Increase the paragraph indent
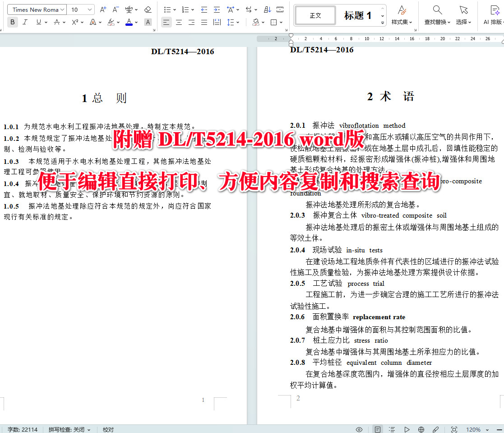The width and height of the screenshot is (504, 433). click(x=217, y=9)
